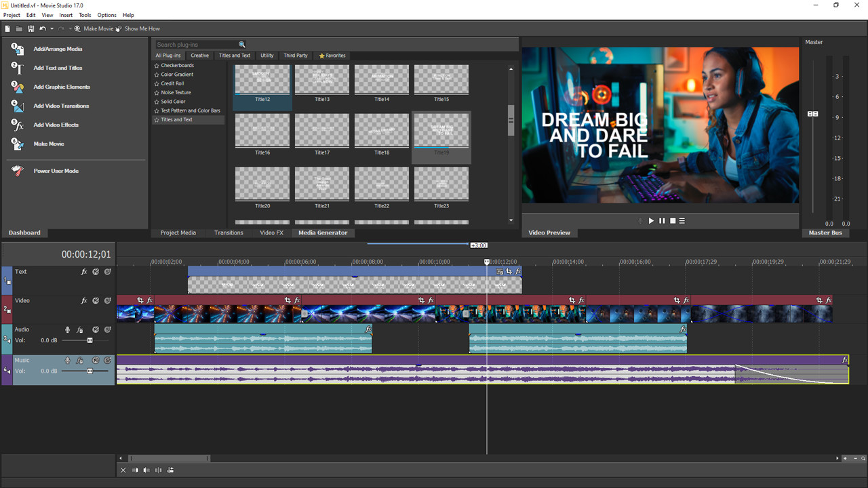Screen dimensions: 868x488
Task: Open the Tools menu
Action: [84, 15]
